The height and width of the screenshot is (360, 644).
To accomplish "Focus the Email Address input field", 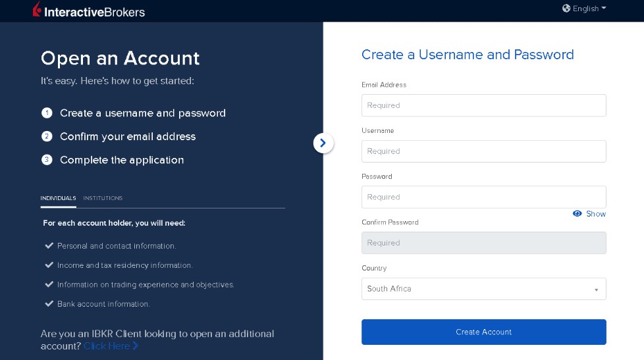I will [483, 105].
